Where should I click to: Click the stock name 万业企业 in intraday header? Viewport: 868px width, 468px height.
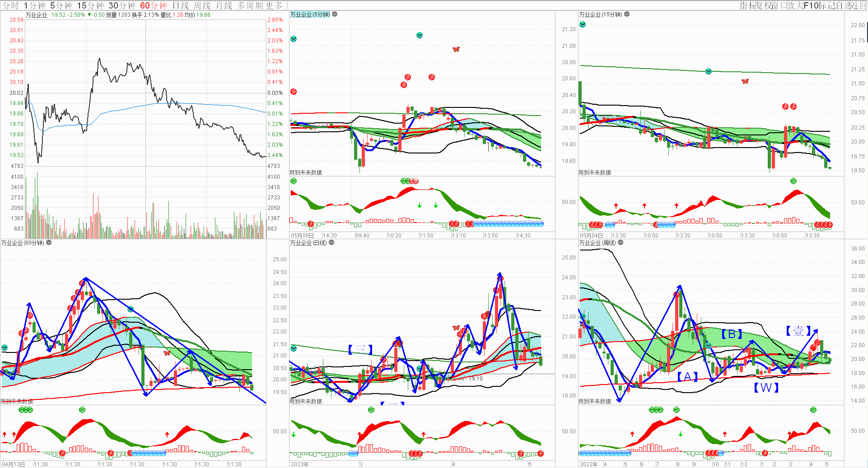pyautogui.click(x=36, y=15)
